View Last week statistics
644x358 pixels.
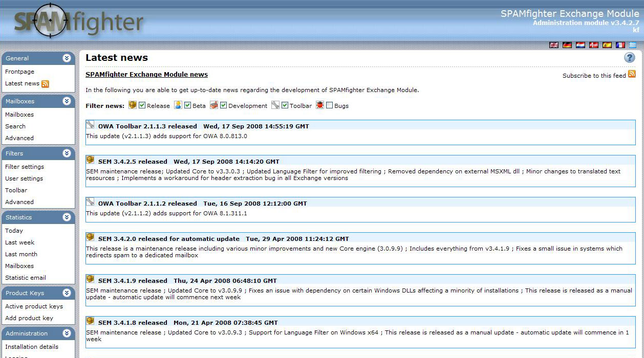point(20,242)
